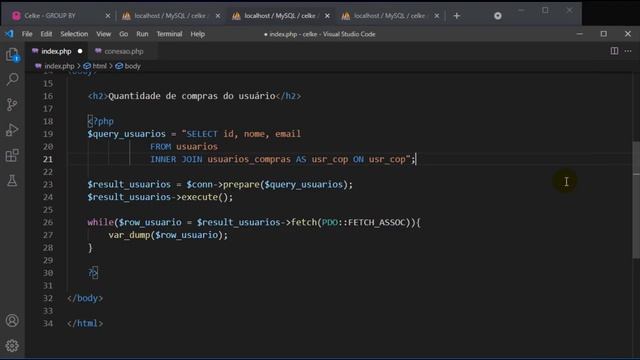Open the Extensions view
Image resolution: width=640 pixels, height=360 pixels.
pos(12,156)
